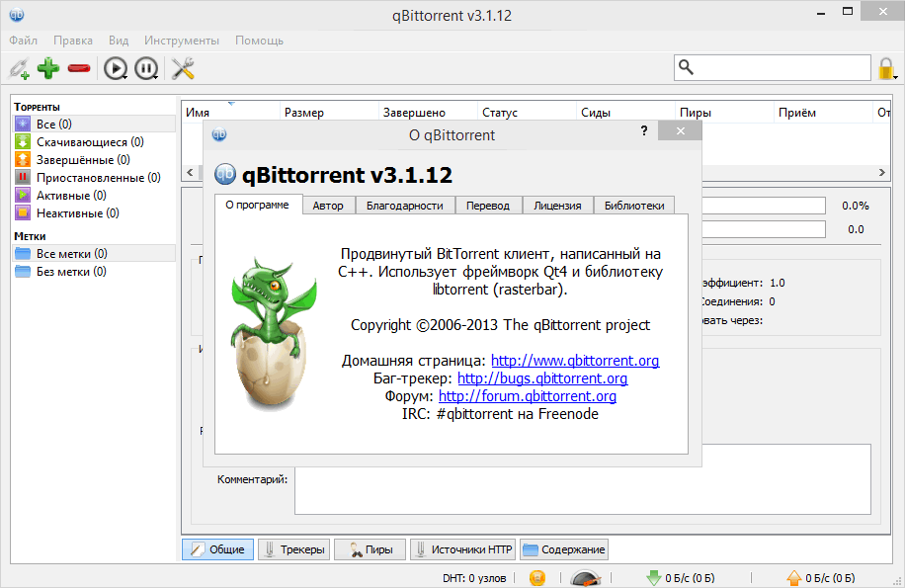Viewport: 905px width, 588px height.
Task: Open the 'Файл' menu
Action: tap(23, 41)
